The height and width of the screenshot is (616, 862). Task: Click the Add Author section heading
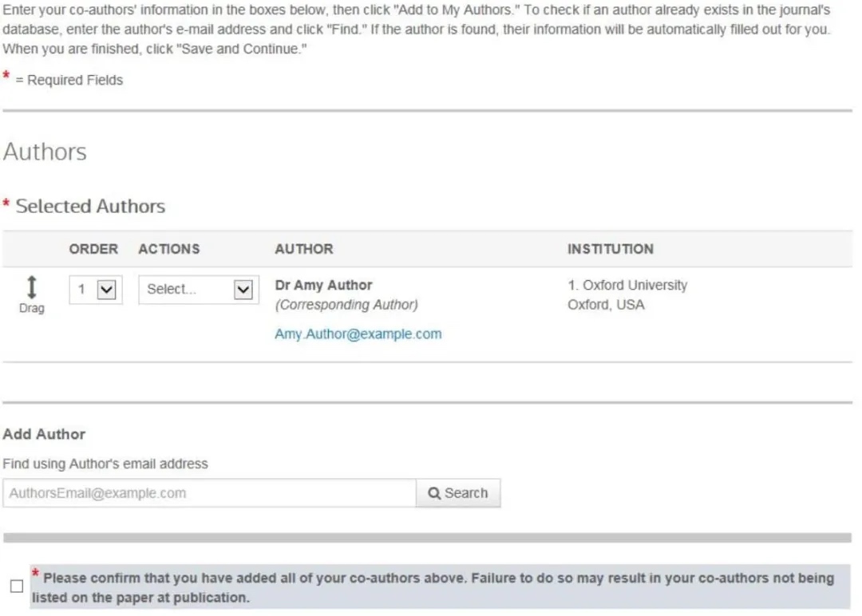coord(44,435)
